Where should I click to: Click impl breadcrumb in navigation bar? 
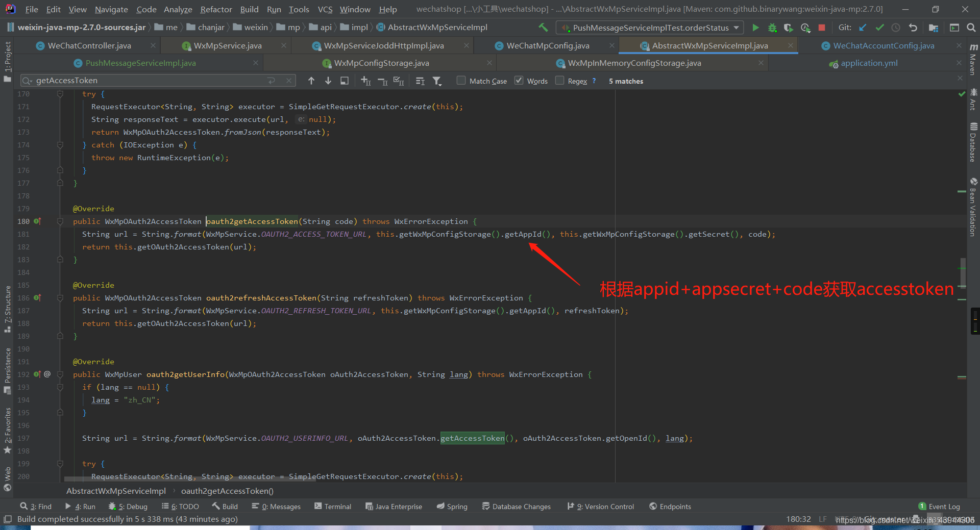click(354, 28)
